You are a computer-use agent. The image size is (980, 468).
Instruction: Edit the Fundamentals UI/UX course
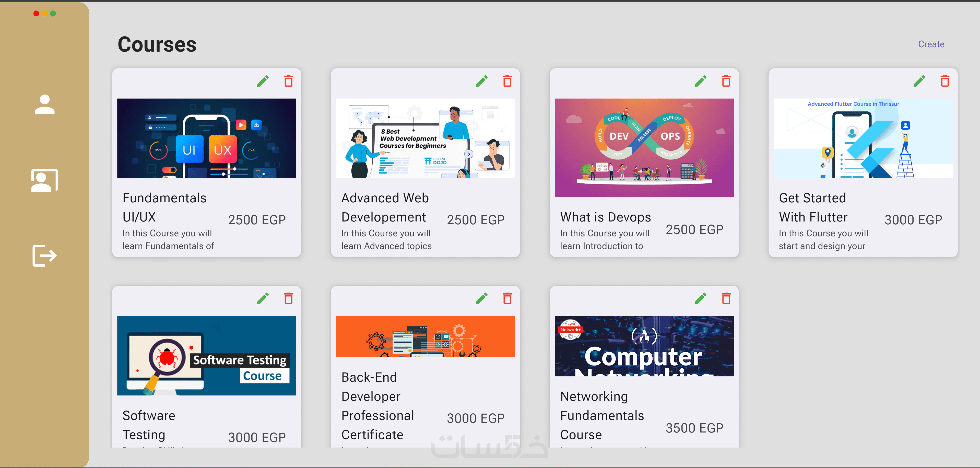pos(263,81)
